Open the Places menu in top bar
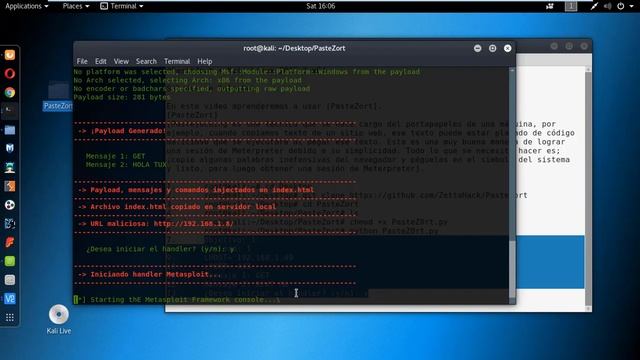Screen dimensions: 640x360 click(x=76, y=6)
